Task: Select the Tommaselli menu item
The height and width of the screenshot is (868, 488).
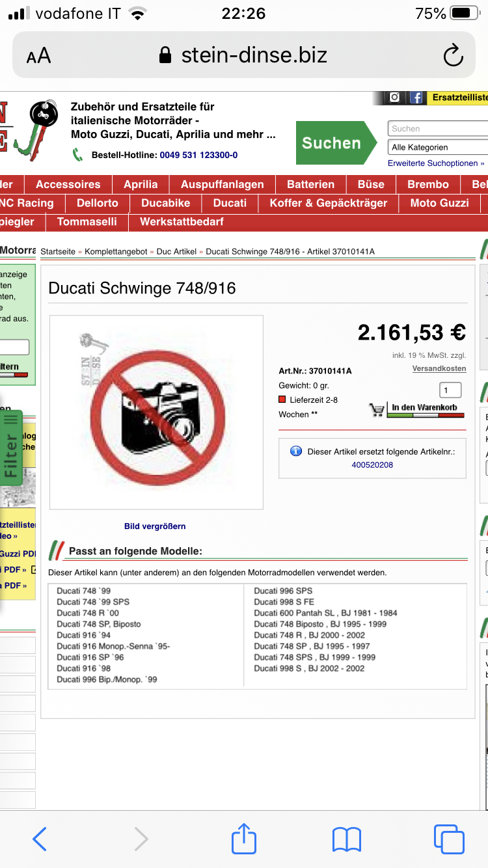Action: pyautogui.click(x=87, y=222)
